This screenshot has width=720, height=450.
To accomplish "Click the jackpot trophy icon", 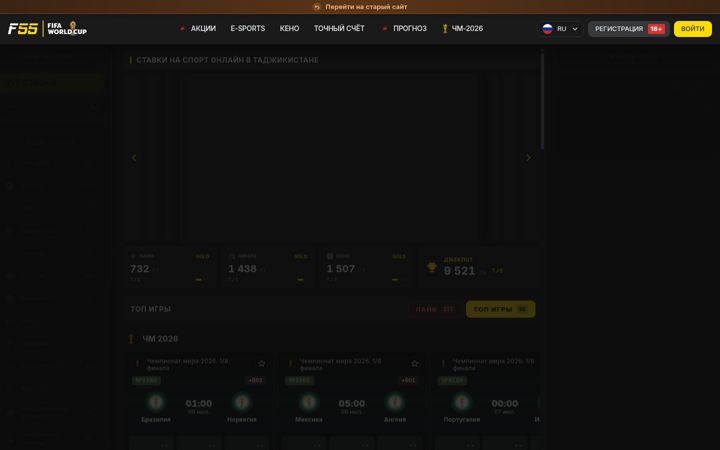I will coord(432,267).
